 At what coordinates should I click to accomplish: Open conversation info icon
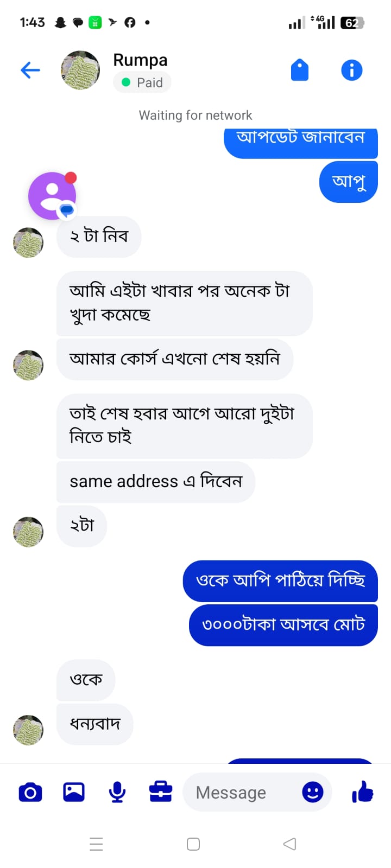pyautogui.click(x=351, y=71)
